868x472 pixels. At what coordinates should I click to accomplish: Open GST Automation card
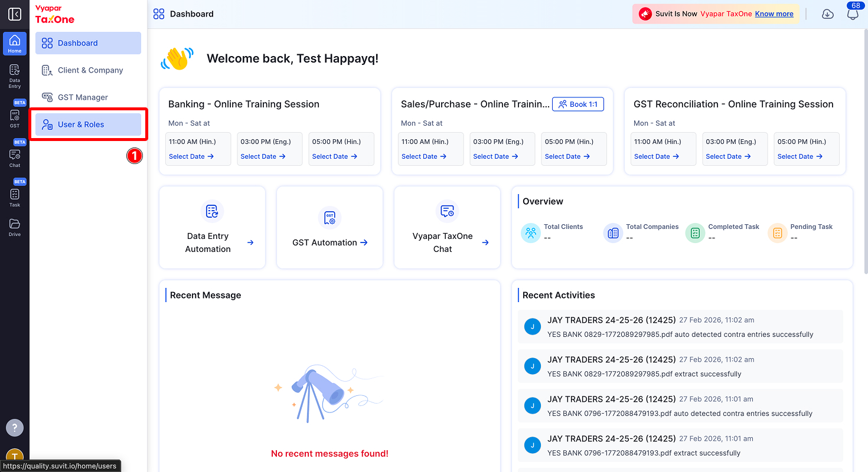point(329,228)
